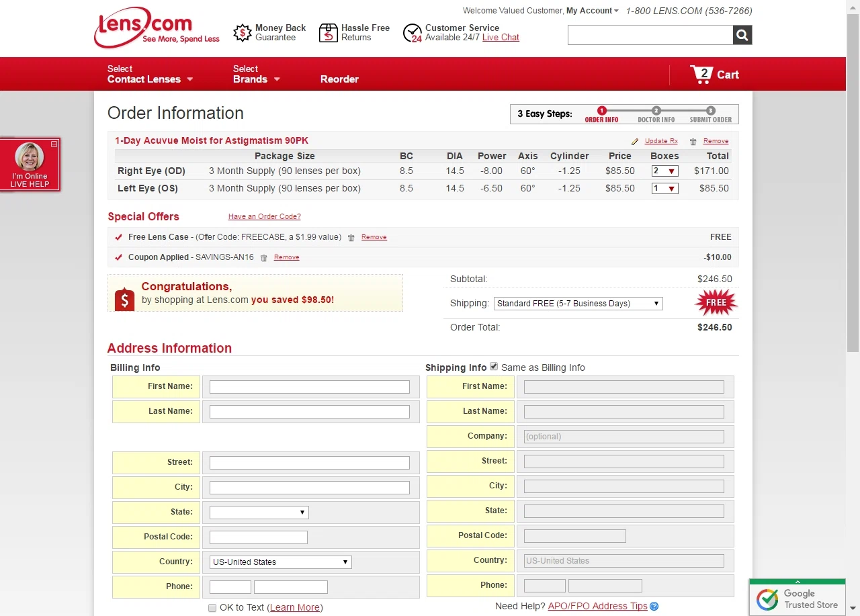The height and width of the screenshot is (616, 860).
Task: Click the pencil icon beside Update Rx
Action: [x=635, y=142]
